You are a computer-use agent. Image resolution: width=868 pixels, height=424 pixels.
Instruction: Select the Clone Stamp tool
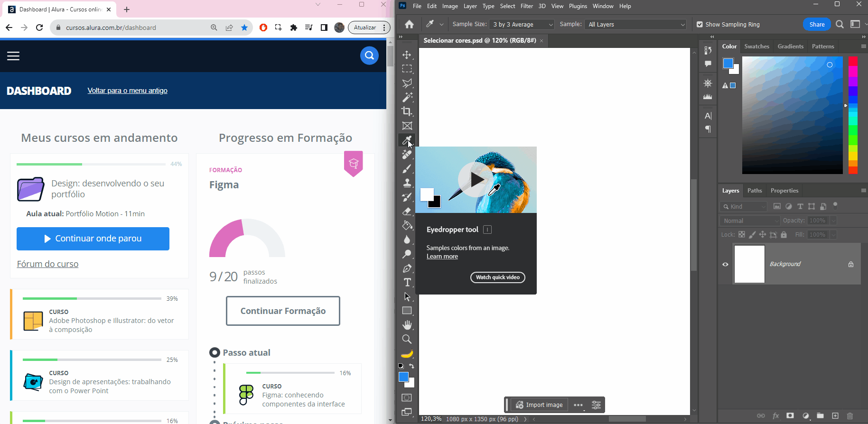pyautogui.click(x=407, y=183)
